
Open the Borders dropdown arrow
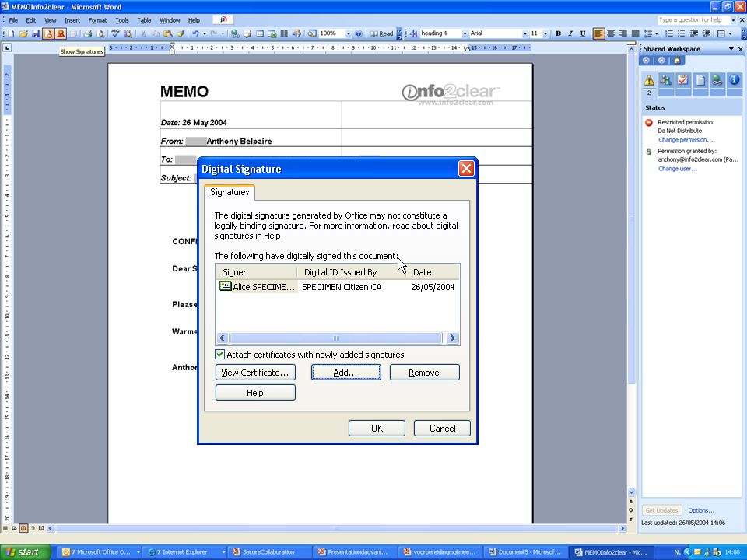tap(731, 33)
